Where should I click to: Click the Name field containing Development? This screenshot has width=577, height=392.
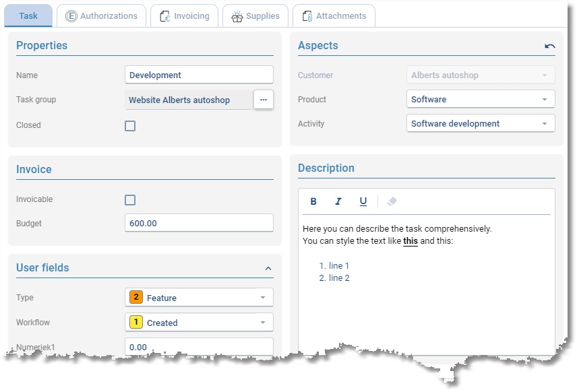pos(199,75)
